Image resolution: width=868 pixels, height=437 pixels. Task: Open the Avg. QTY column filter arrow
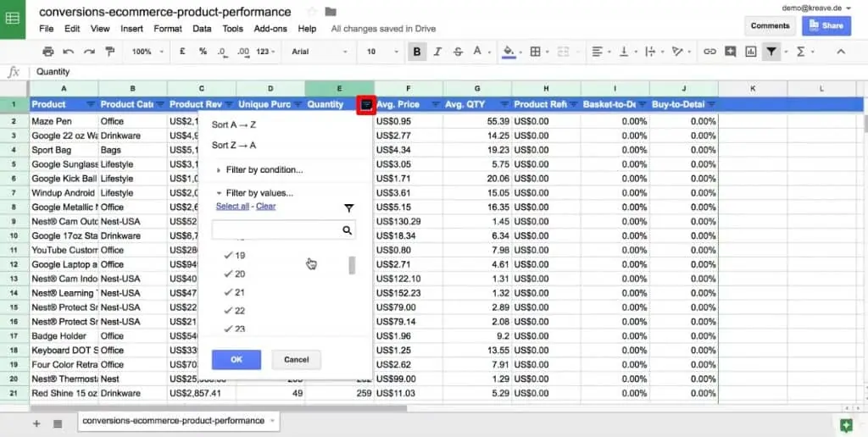click(504, 104)
